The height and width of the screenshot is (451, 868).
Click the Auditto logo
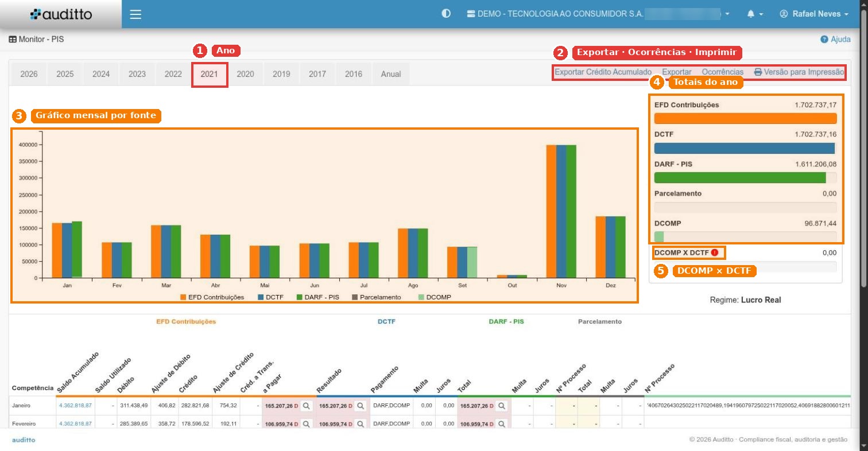tap(61, 14)
